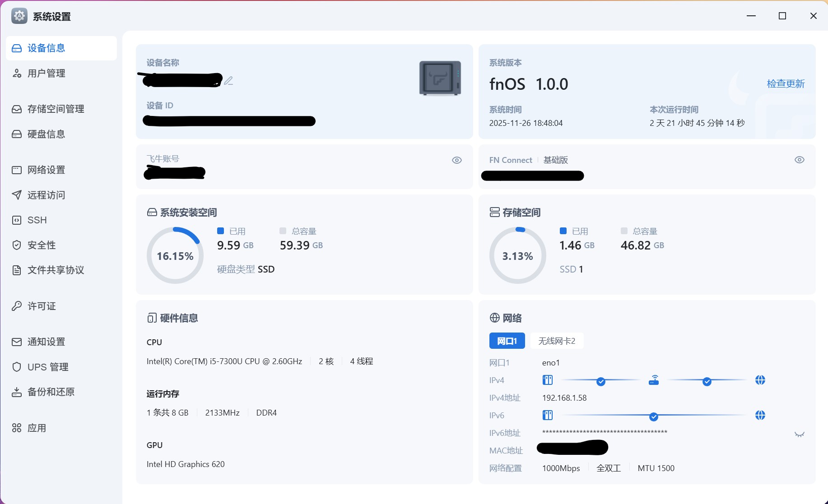Click the 通知设置 envelope icon
Viewport: 828px width, 504px height.
(x=17, y=342)
